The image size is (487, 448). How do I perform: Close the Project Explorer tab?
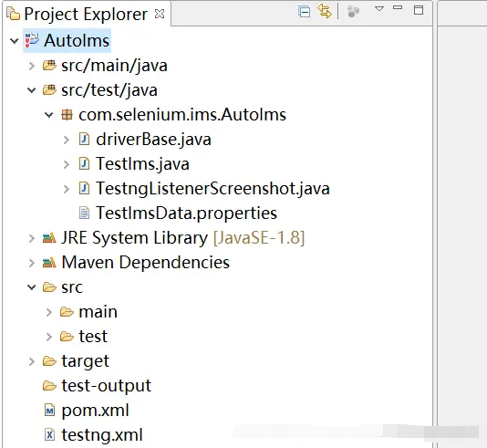[160, 14]
